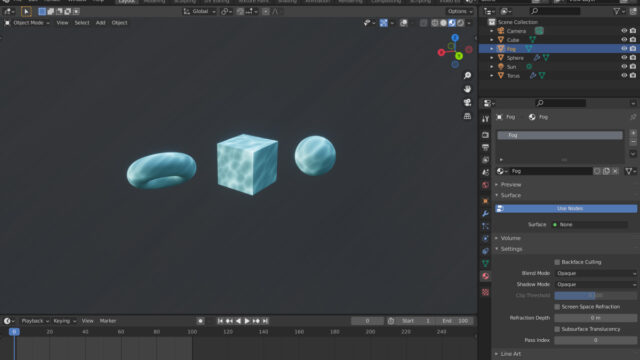Click the green Y axis on gizmo
This screenshot has width=640, height=360.
click(x=459, y=56)
